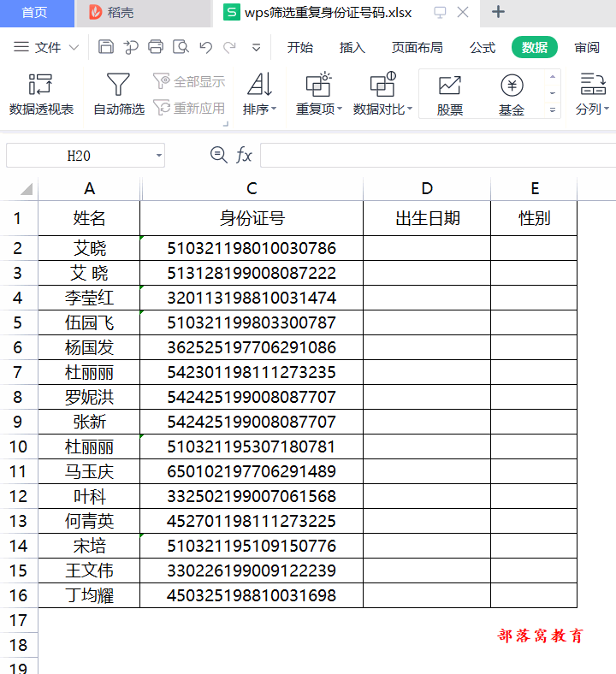Select cell containing 张新
This screenshot has width=616, height=674.
coord(89,422)
